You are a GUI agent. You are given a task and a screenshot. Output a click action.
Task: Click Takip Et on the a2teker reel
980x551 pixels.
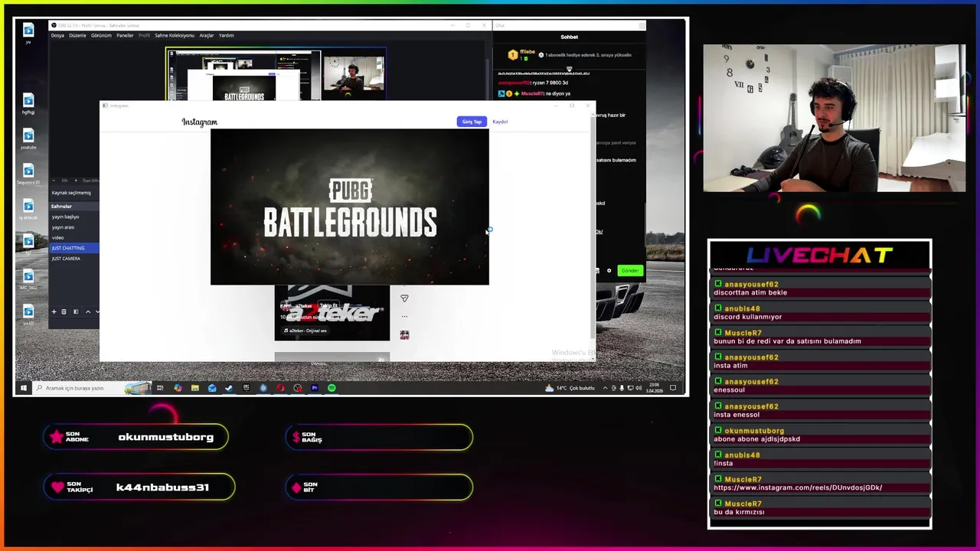(328, 305)
